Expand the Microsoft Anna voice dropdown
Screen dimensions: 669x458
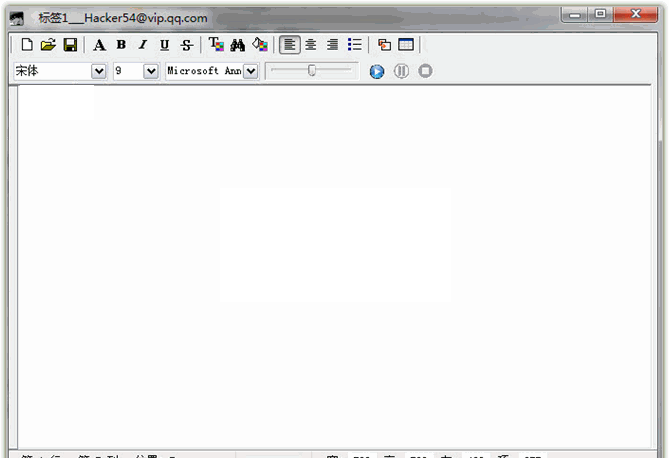250,71
